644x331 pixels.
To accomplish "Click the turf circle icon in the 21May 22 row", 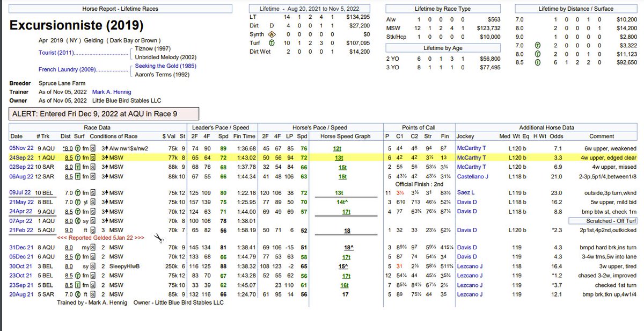I will (x=78, y=203).
